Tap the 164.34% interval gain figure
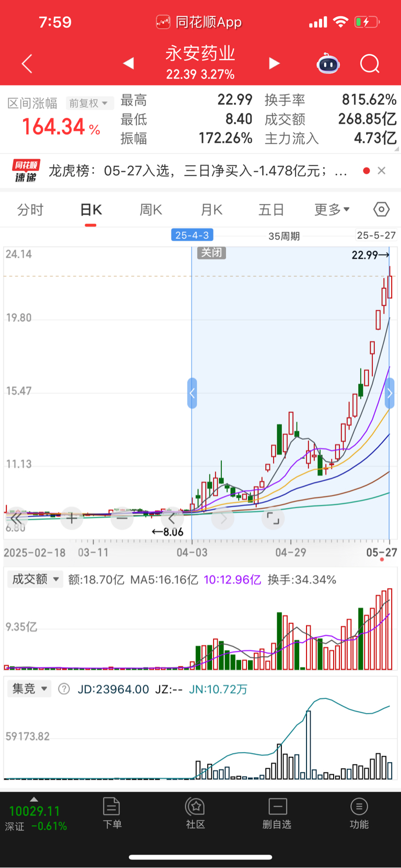 [x=61, y=127]
